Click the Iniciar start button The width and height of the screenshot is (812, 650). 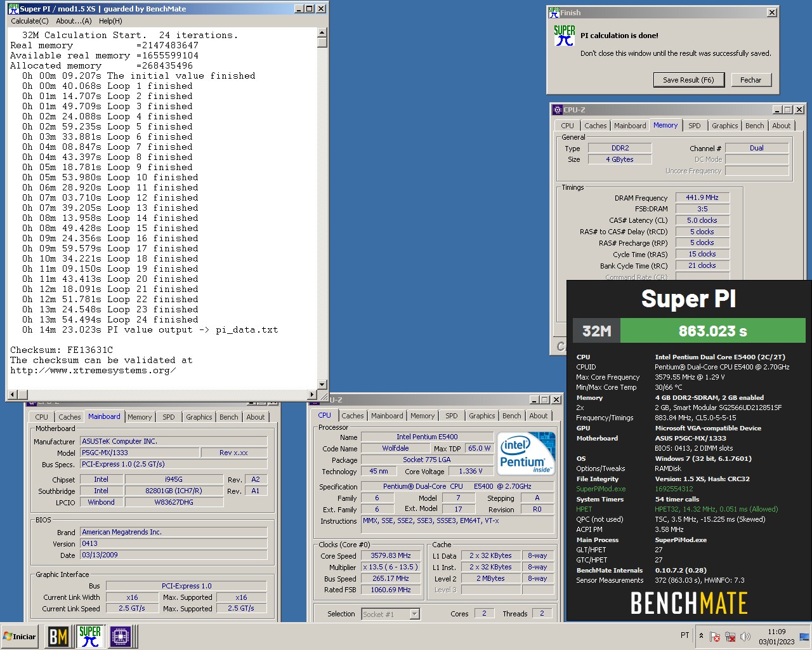[20, 636]
